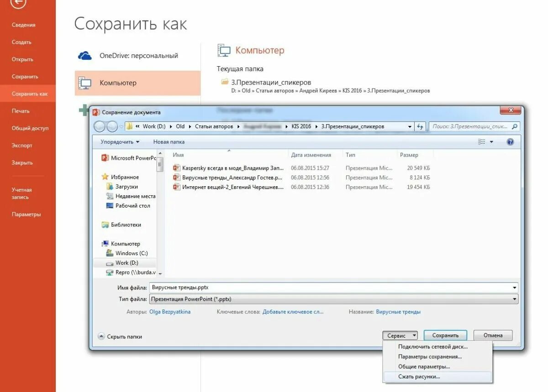
Task: Open the help icon in the dialog
Action: (x=511, y=142)
